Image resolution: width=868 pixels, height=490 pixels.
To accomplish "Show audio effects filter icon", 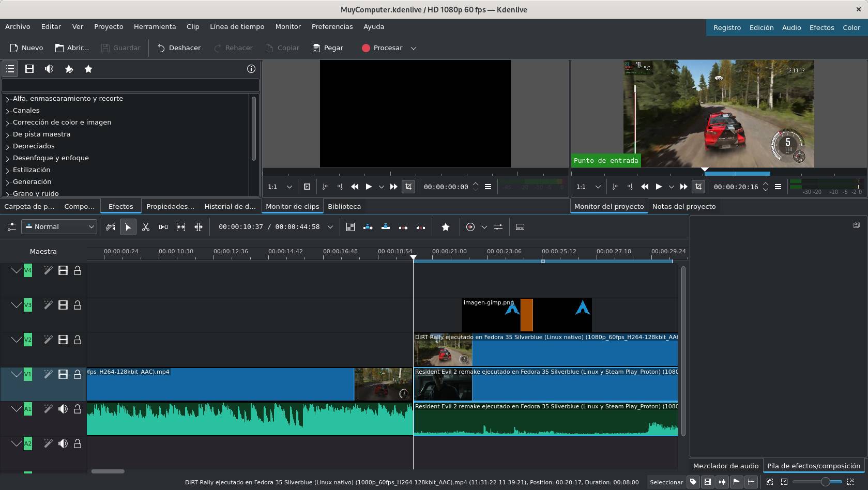I will tap(49, 69).
